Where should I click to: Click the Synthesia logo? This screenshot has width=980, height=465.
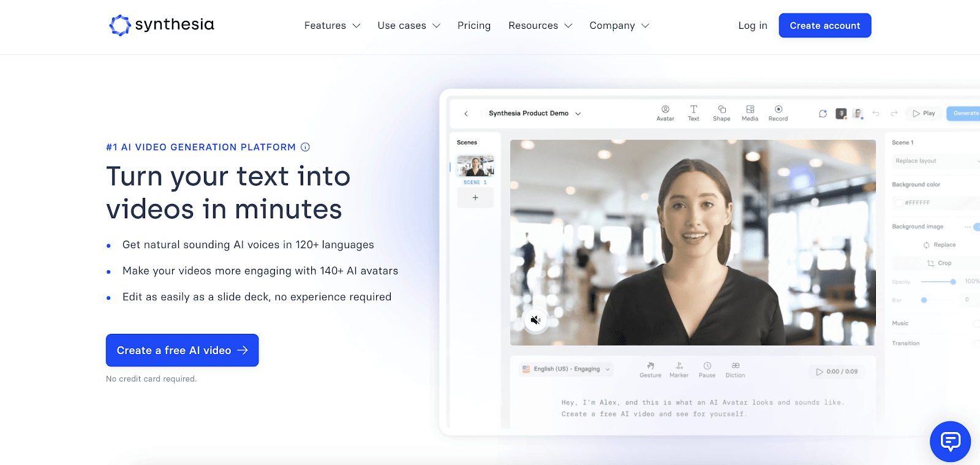162,25
